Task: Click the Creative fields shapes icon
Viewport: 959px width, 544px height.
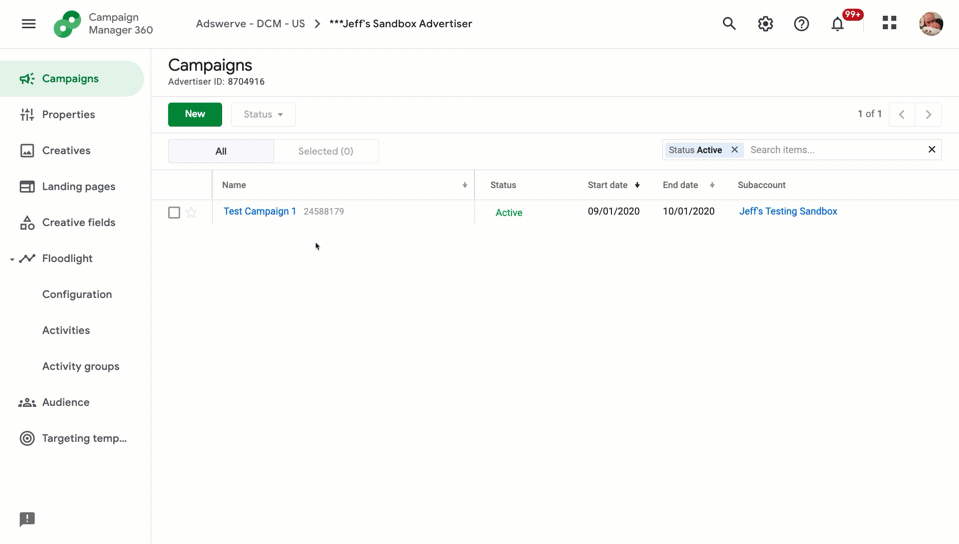Action: (x=27, y=223)
